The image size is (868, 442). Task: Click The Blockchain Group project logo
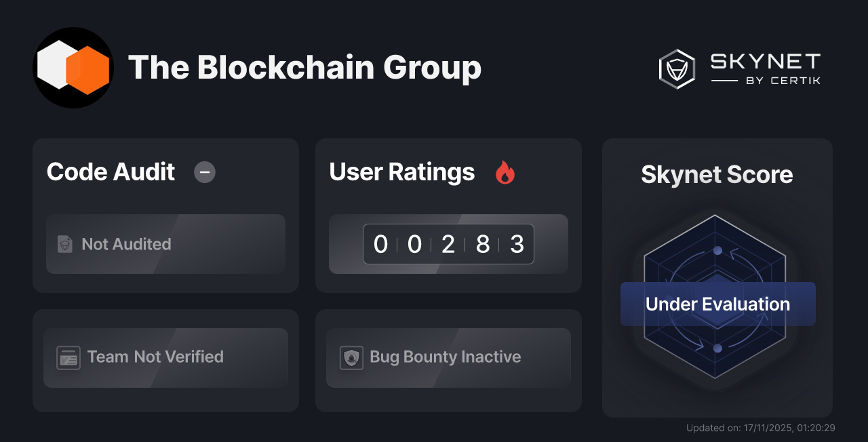point(73,67)
